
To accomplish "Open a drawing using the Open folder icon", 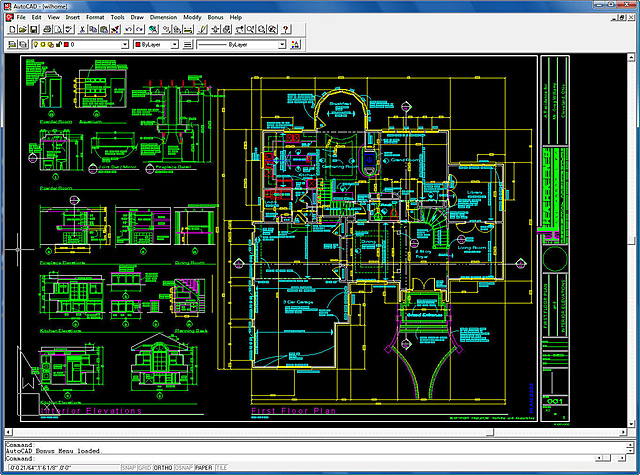I will pos(23,29).
